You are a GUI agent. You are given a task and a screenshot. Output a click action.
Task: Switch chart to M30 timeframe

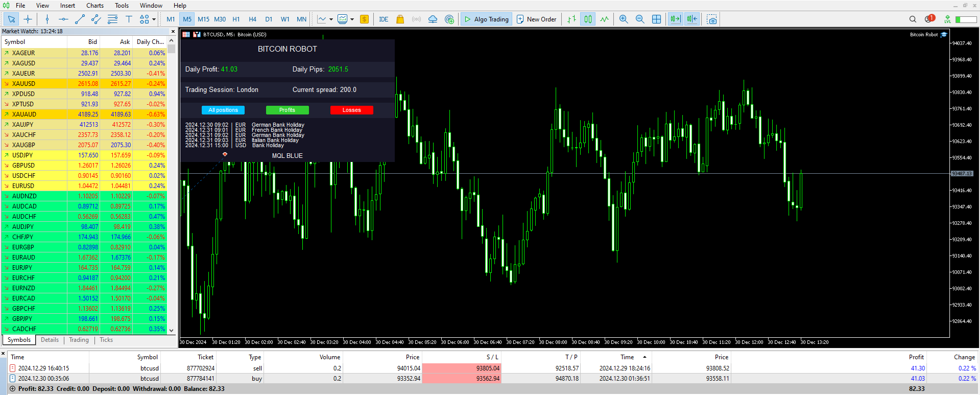tap(220, 19)
